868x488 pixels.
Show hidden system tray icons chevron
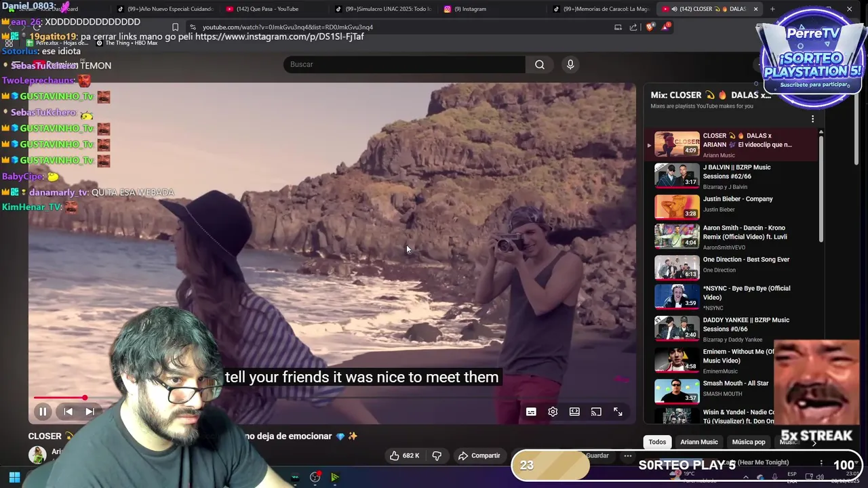click(x=745, y=477)
